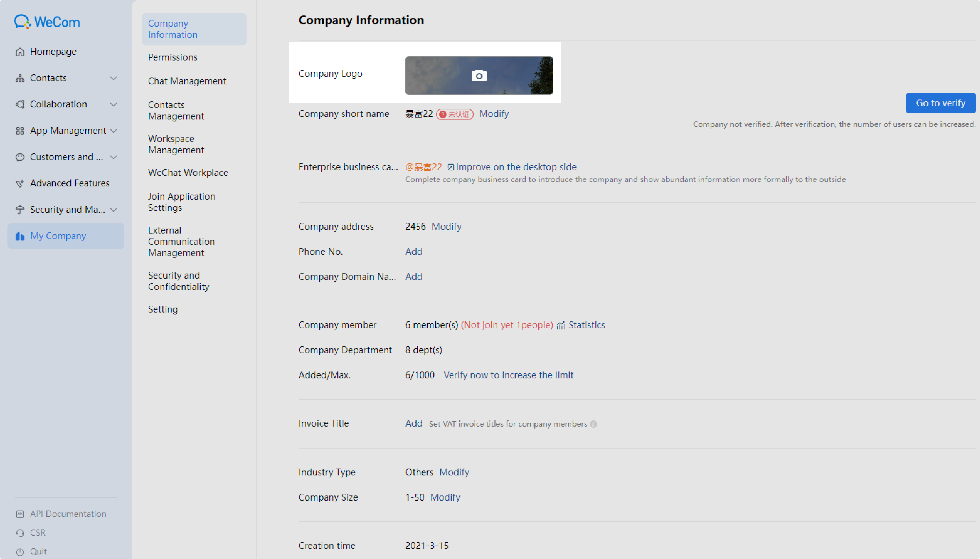Click Verify now to increase the limit

pos(508,375)
